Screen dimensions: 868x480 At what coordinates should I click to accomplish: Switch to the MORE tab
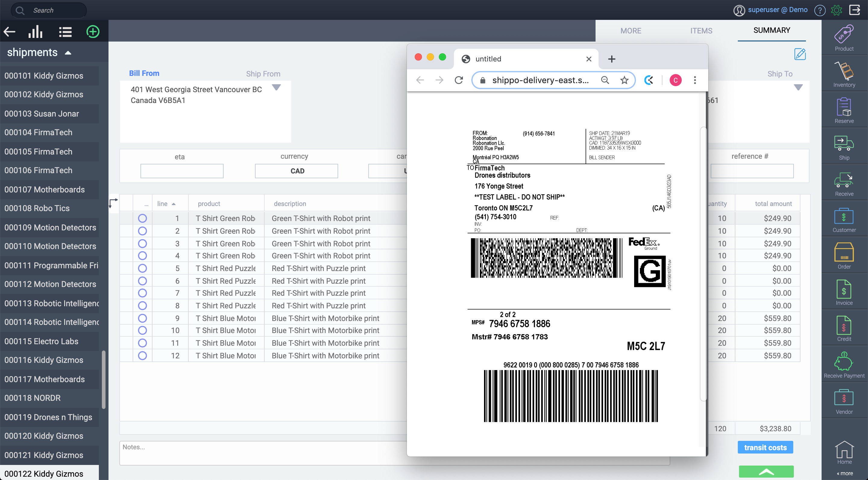click(631, 31)
